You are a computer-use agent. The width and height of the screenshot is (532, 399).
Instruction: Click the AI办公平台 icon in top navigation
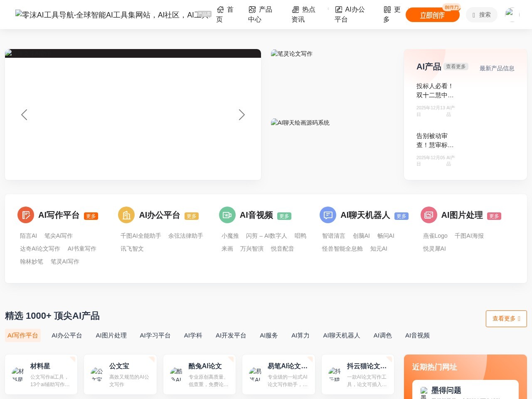(339, 9)
